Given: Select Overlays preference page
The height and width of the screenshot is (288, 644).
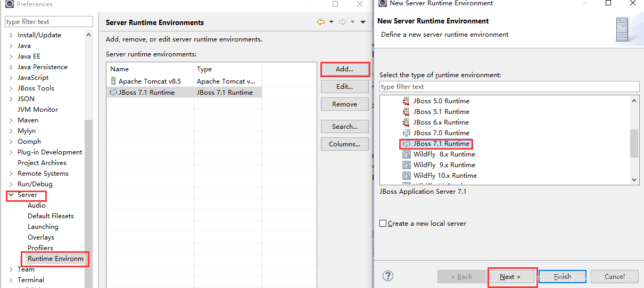Looking at the screenshot, I should coord(41,237).
